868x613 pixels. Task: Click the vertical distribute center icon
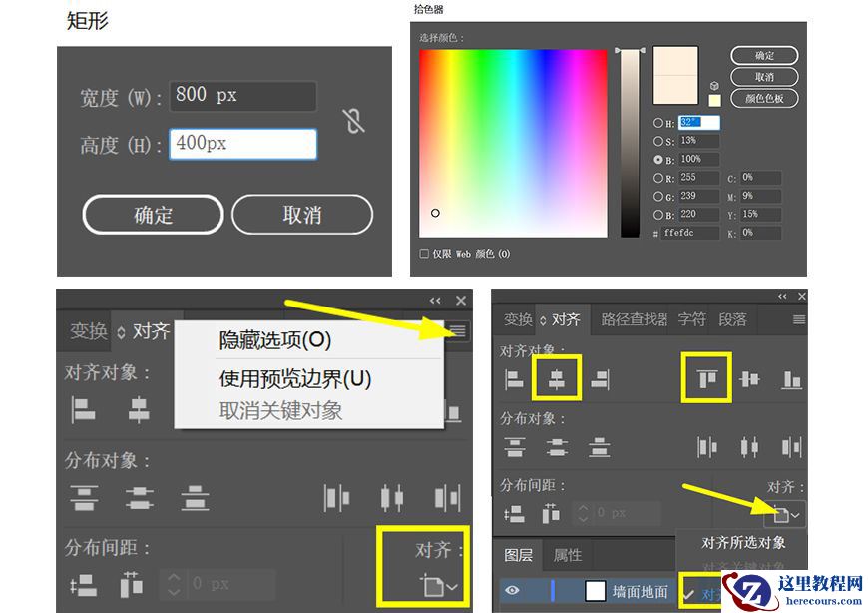click(x=556, y=447)
